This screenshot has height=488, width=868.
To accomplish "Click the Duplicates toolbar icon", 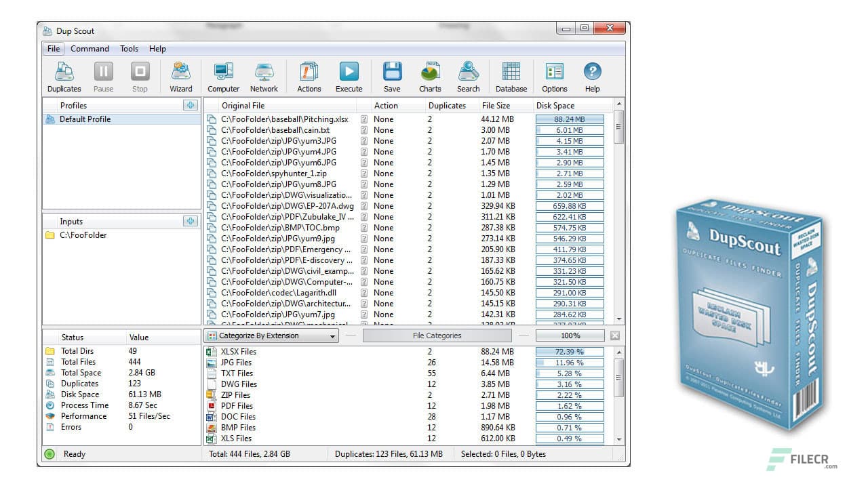I will pyautogui.click(x=64, y=77).
